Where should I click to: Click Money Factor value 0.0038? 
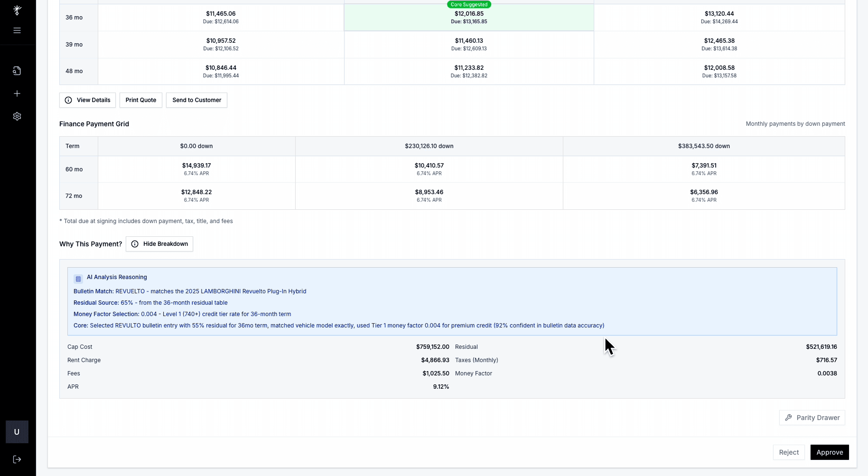(827, 373)
